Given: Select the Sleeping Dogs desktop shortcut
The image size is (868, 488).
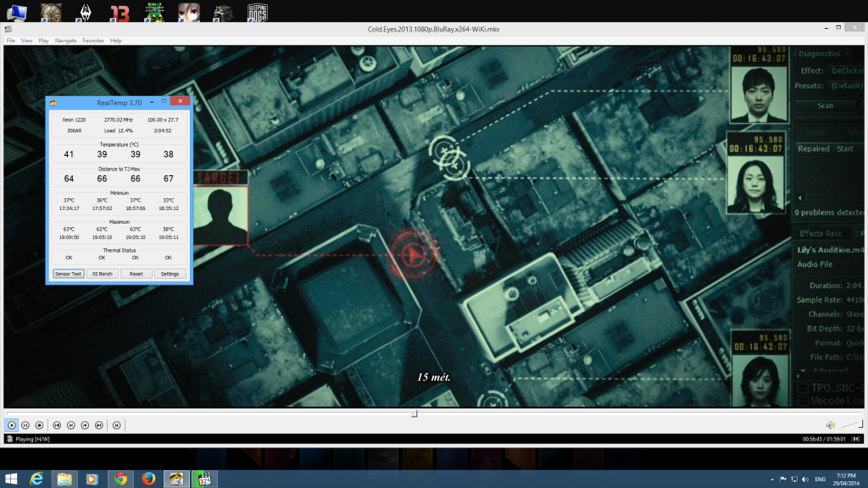Looking at the screenshot, I should tap(258, 12).
